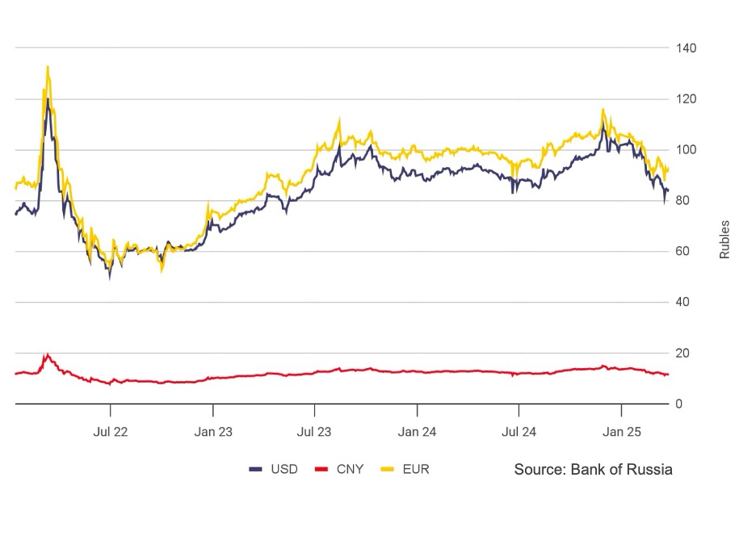Select the Jul 24 x-axis label
The height and width of the screenshot is (536, 756).
519,432
